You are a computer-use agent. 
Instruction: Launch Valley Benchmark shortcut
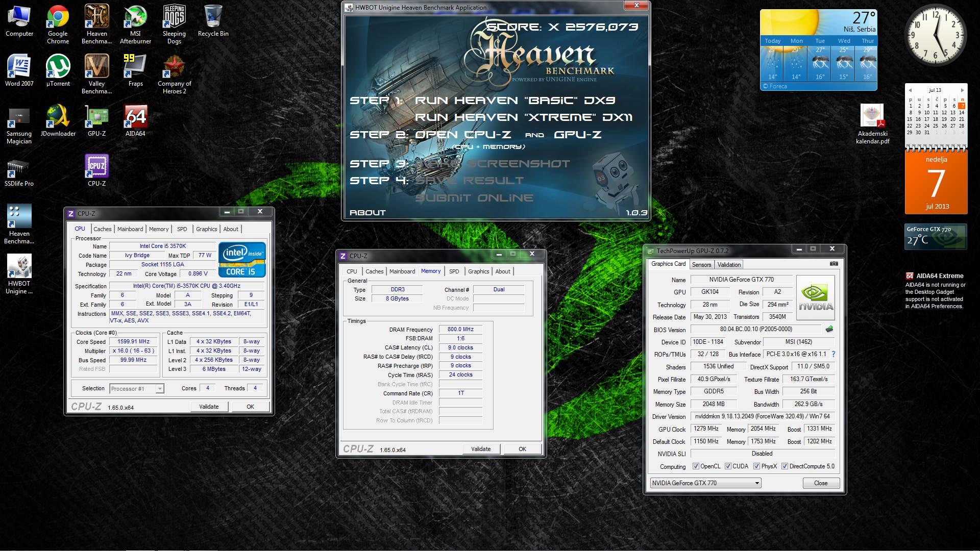tap(96, 74)
